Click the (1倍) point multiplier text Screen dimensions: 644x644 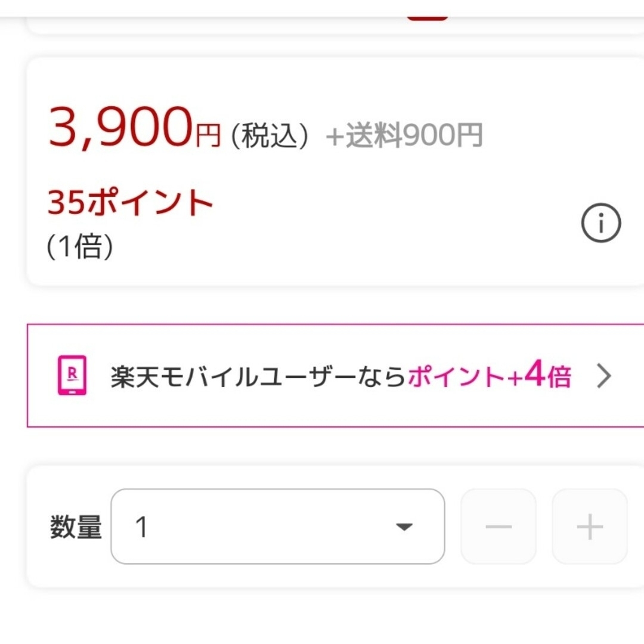(80, 246)
